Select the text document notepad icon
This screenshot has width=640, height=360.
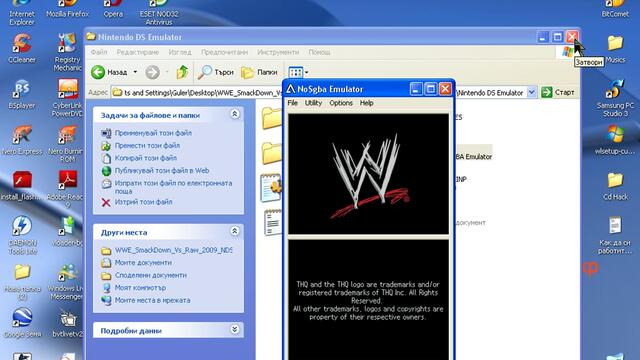[x=273, y=222]
